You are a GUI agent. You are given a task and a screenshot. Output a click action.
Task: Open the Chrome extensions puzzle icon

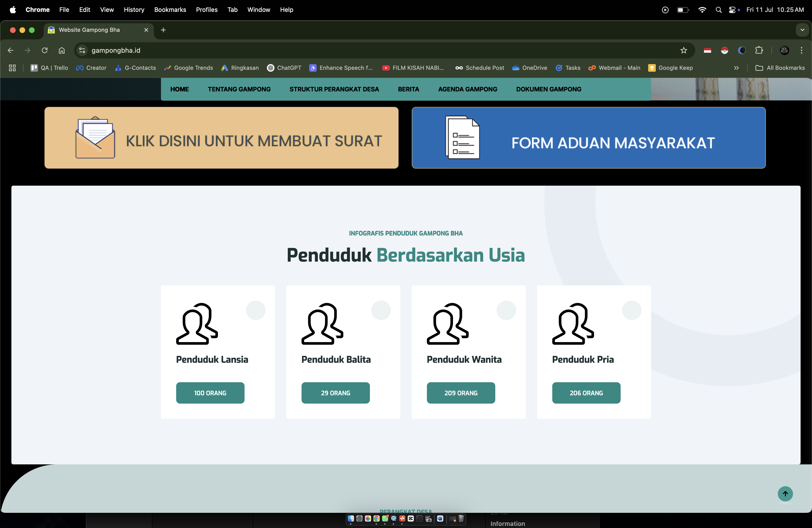point(759,51)
